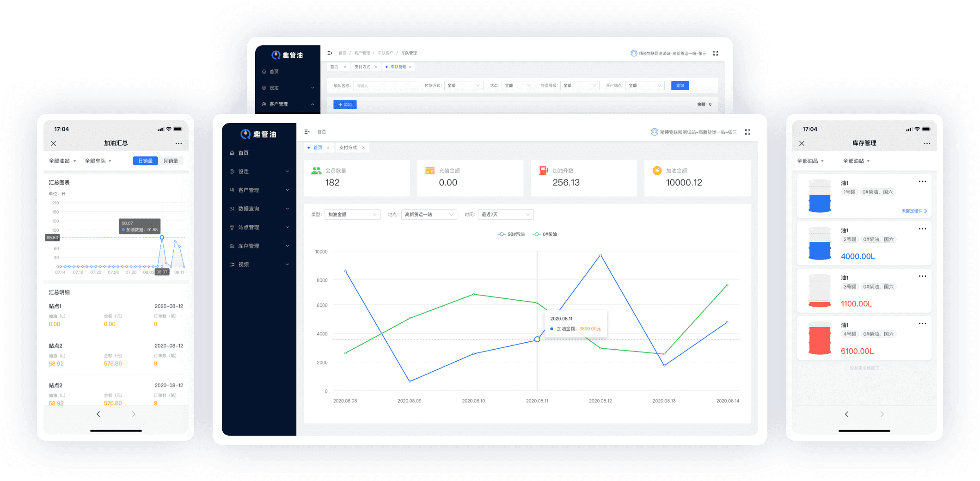The image size is (980, 481).
Task: Open the 库存管理 item in sidebar
Action: (x=259, y=246)
